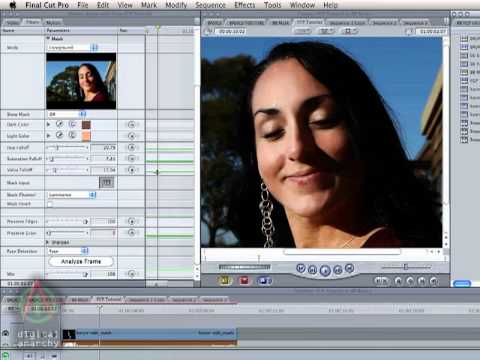Open the Effects menu

click(245, 5)
